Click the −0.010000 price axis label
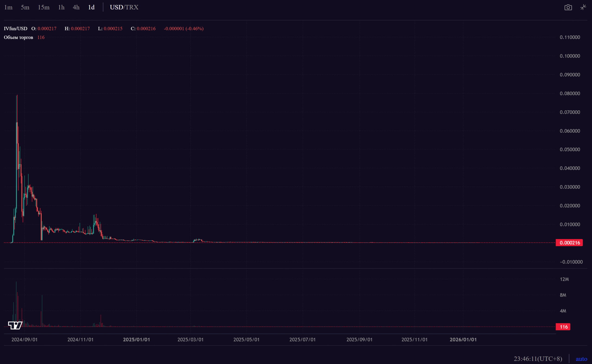The height and width of the screenshot is (364, 592). (571, 262)
